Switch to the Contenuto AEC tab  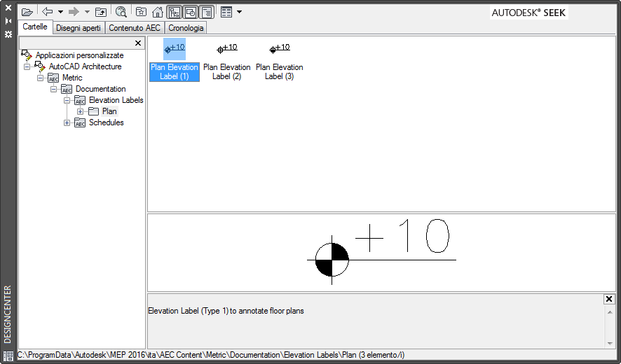point(135,28)
